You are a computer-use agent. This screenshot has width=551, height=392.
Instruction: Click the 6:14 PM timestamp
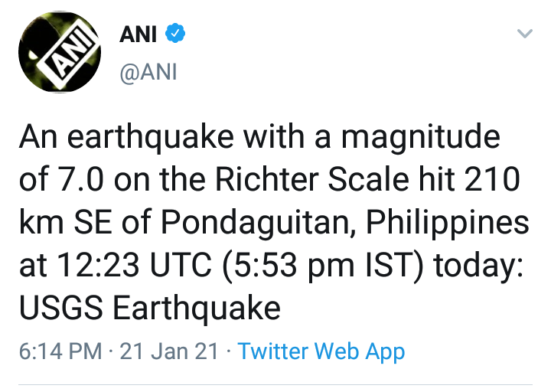click(x=60, y=351)
